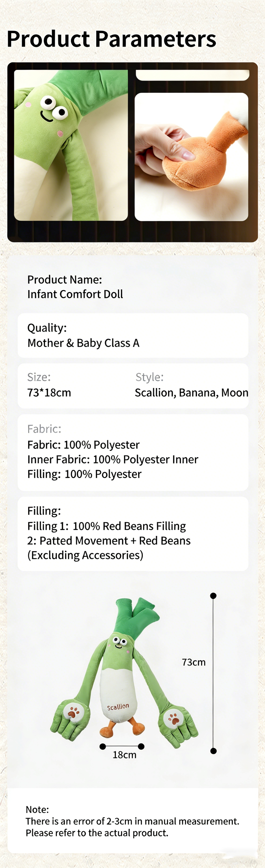
Task: Click the bottom dot of the 73cm height line
Action: pyautogui.click(x=213, y=751)
